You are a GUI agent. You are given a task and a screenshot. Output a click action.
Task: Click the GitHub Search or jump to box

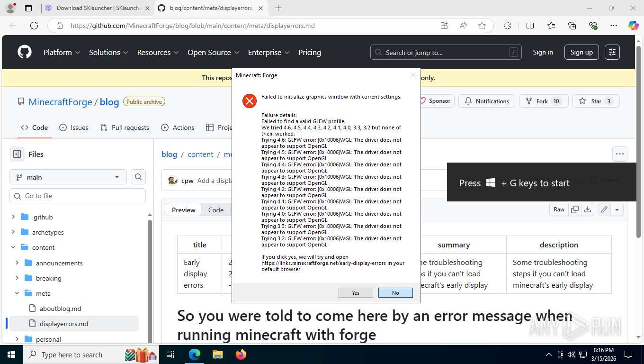(x=446, y=52)
